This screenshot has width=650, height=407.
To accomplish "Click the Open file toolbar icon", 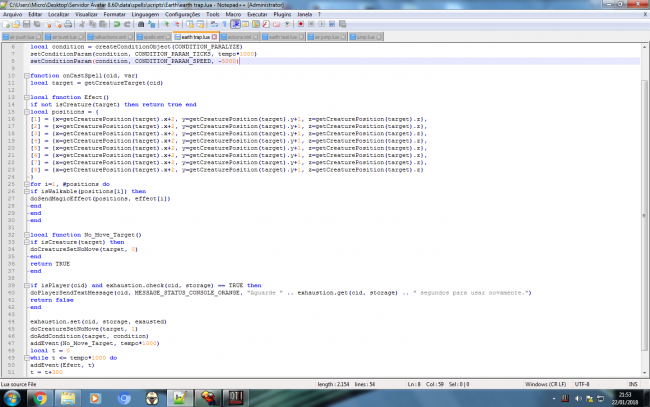I will [x=16, y=24].
